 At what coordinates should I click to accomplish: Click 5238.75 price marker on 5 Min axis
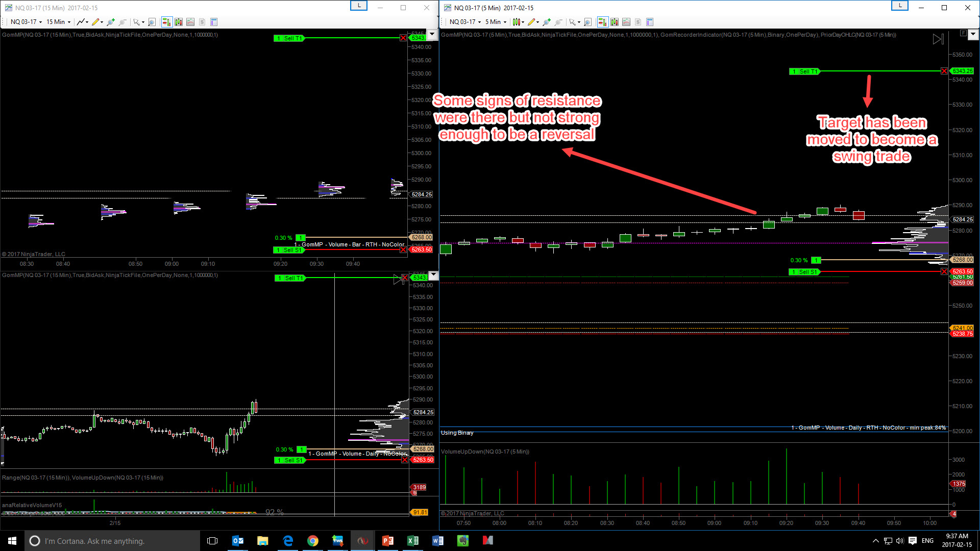[x=962, y=334]
